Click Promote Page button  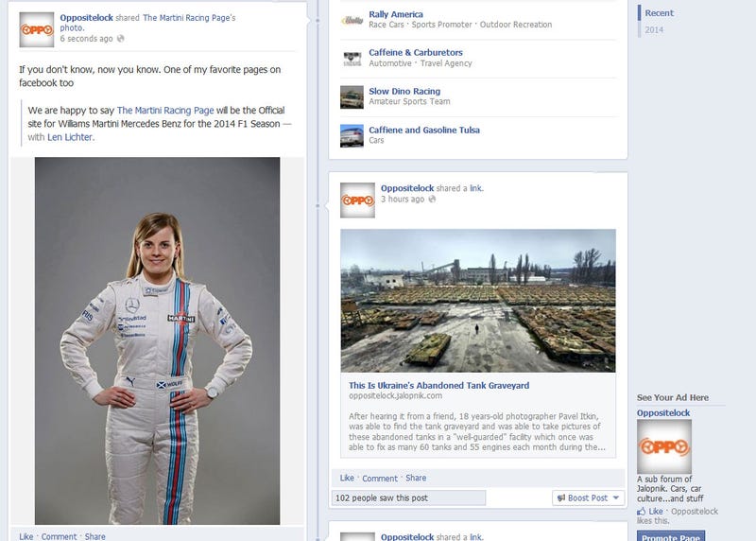[x=671, y=536]
